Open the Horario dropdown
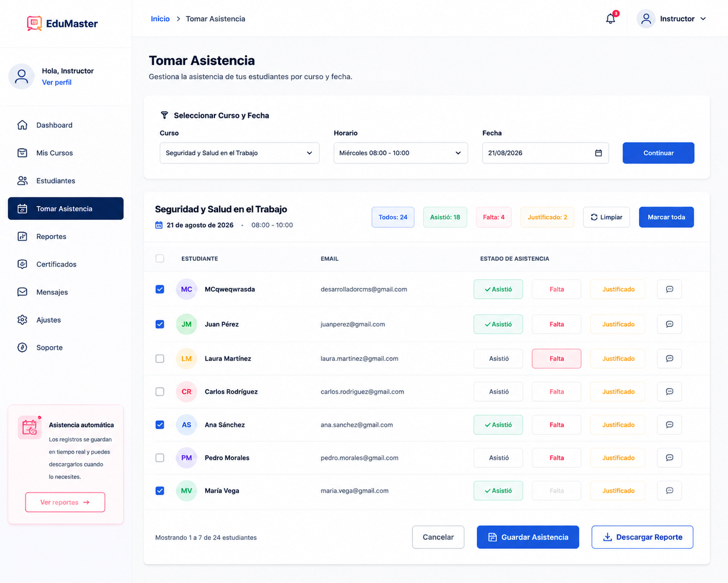Viewport: 728px width, 583px height. point(400,153)
